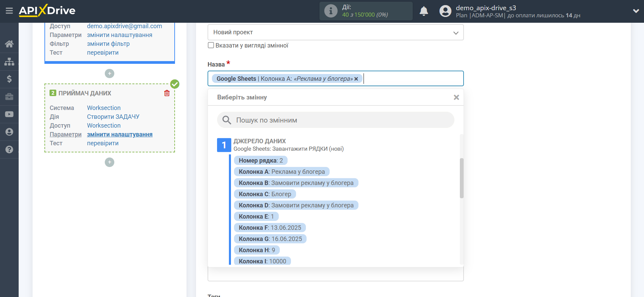Open the briefcase services icon
This screenshot has width=644, height=297.
[9, 97]
